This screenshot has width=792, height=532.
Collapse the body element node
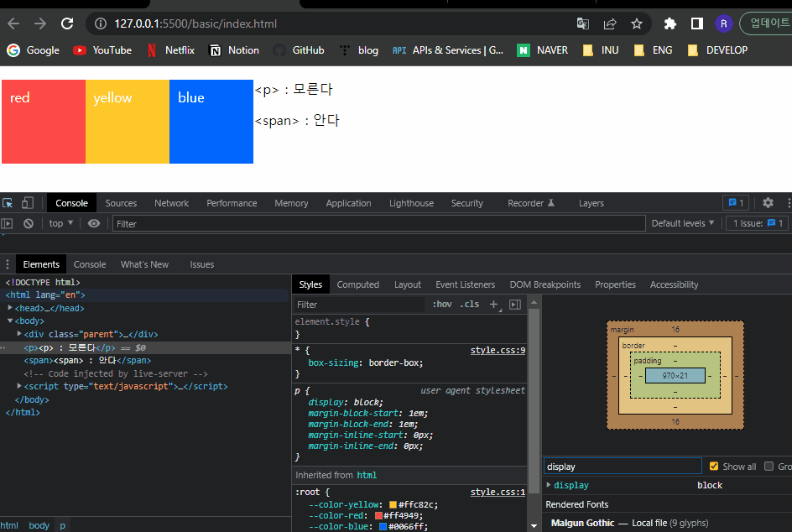point(10,321)
